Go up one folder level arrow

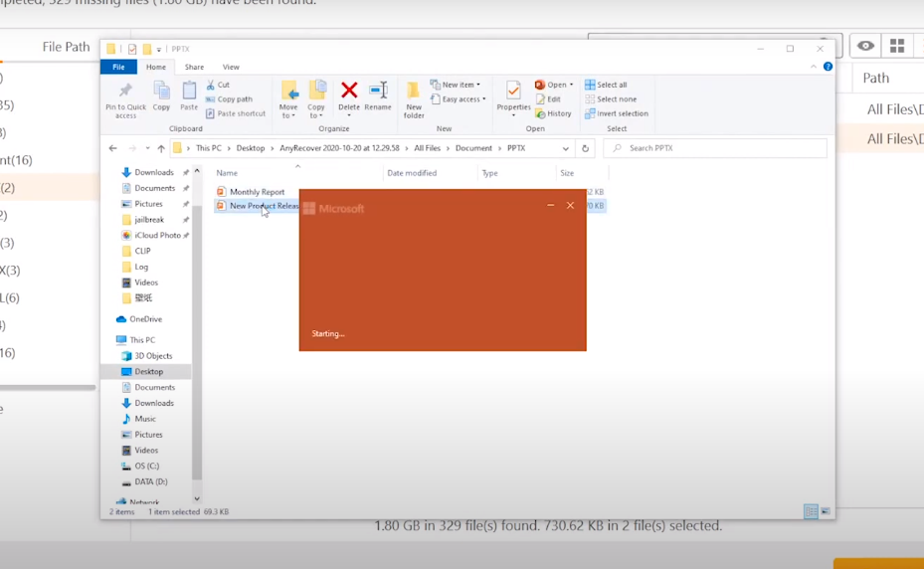pos(161,148)
